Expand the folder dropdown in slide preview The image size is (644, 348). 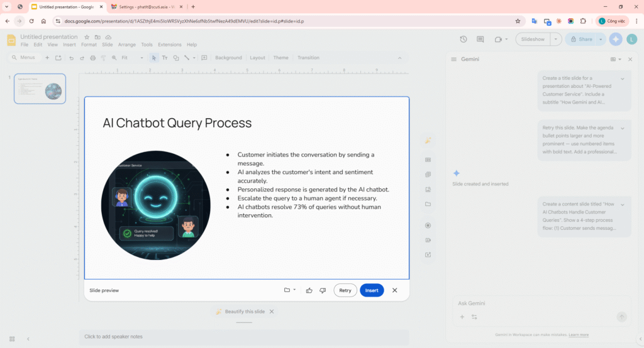point(290,290)
